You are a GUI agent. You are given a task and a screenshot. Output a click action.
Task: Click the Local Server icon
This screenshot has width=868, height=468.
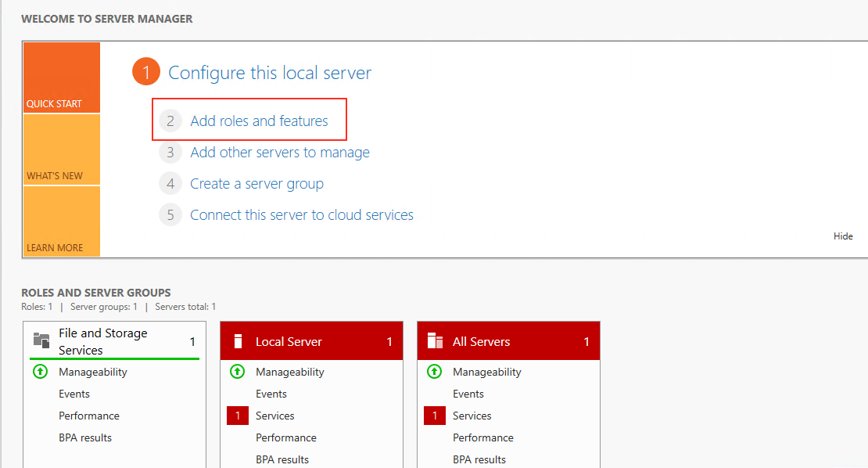(x=238, y=341)
